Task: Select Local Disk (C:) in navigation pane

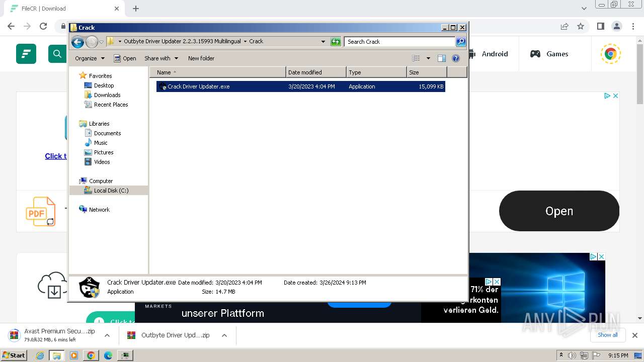Action: click(x=111, y=191)
